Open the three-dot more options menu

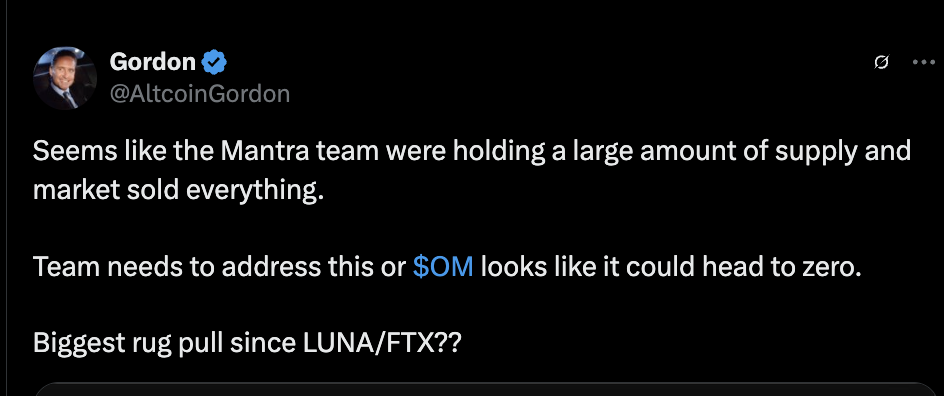pyautogui.click(x=924, y=62)
